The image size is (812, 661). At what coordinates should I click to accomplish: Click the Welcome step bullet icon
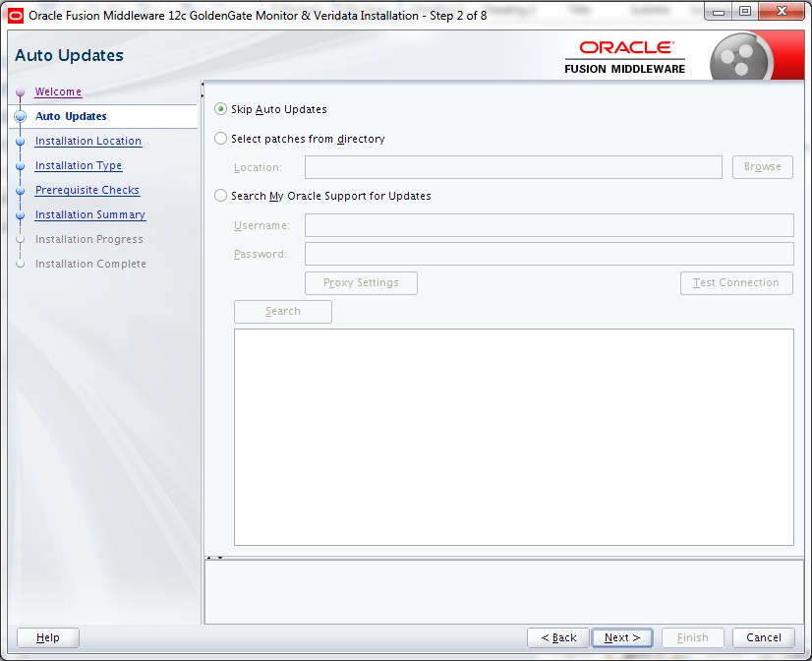click(x=21, y=92)
